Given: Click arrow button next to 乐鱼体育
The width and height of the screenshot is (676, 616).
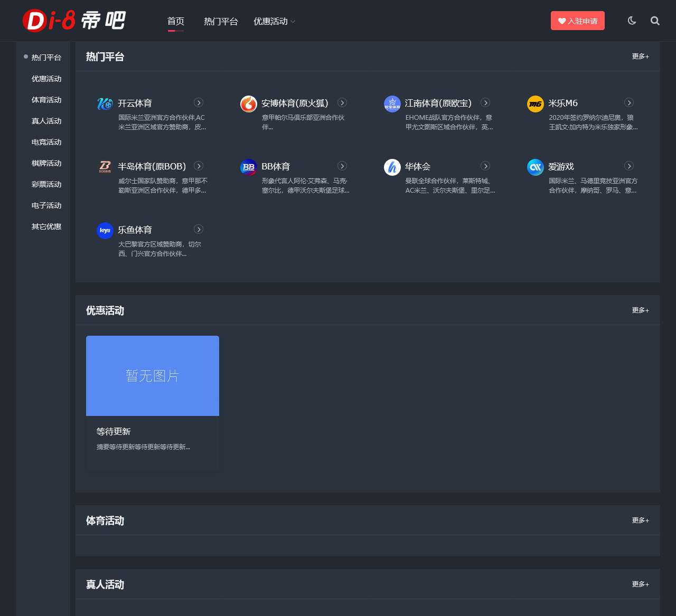Looking at the screenshot, I should 199,229.
